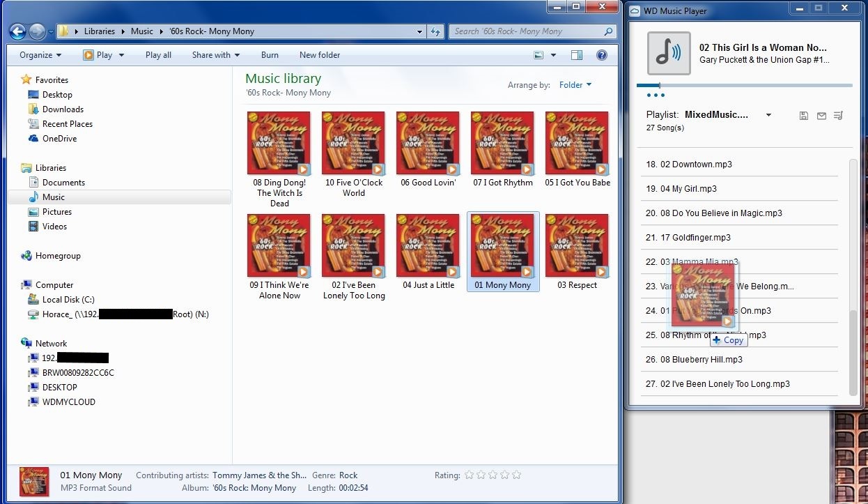Click the Back arrow in Explorer
The height and width of the screenshot is (504, 868).
click(x=18, y=31)
